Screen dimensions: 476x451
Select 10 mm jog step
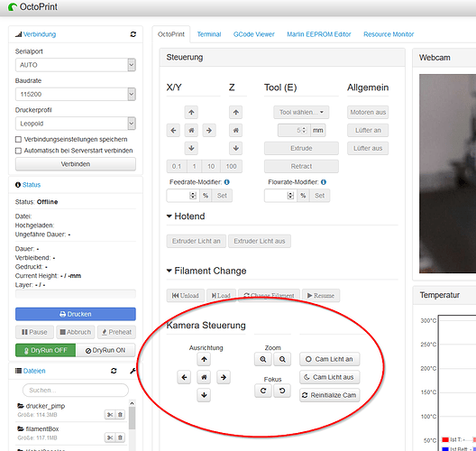[x=211, y=167]
